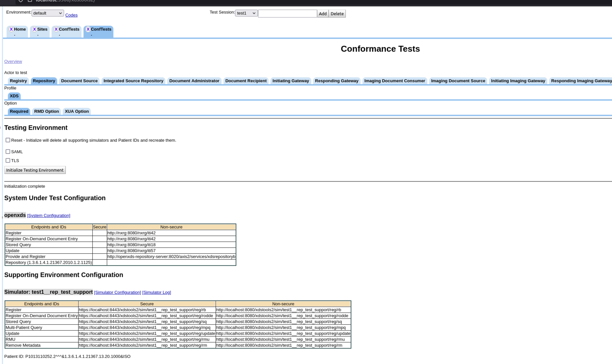This screenshot has height=364, width=612.
Task: Select the Registry actor tab
Action: click(x=18, y=81)
